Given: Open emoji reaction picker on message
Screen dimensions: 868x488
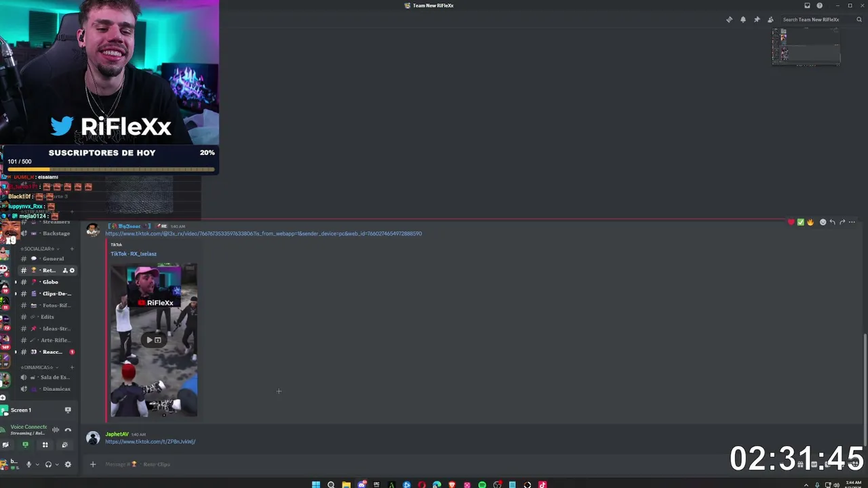Looking at the screenshot, I should click(x=823, y=222).
